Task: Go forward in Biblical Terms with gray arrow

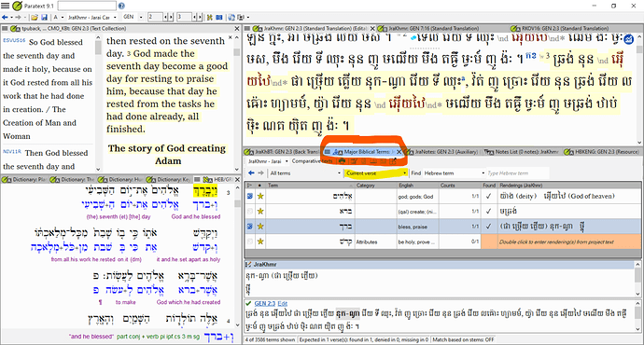Action: click(x=260, y=173)
